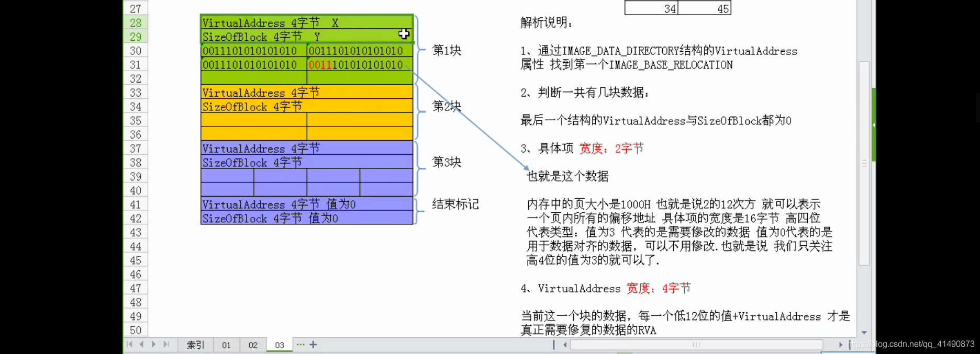Select the 'VirtualAddress 4字节 值为0' cell

tap(307, 204)
